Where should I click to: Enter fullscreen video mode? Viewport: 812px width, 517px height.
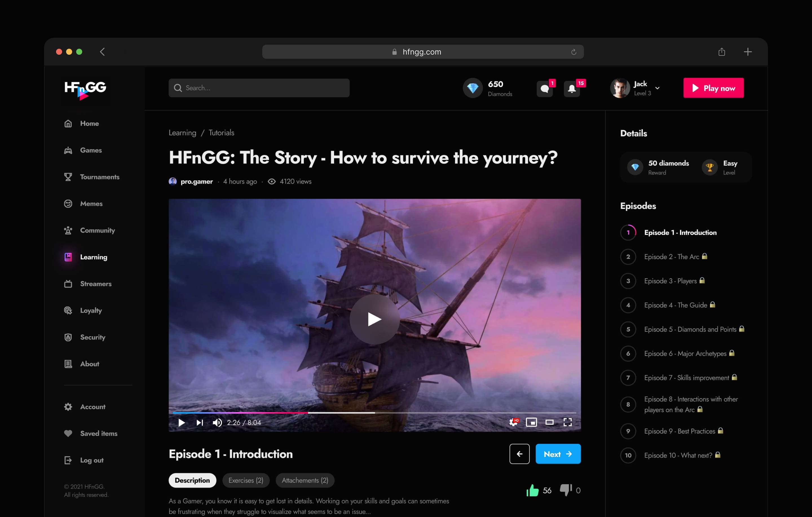[568, 422]
